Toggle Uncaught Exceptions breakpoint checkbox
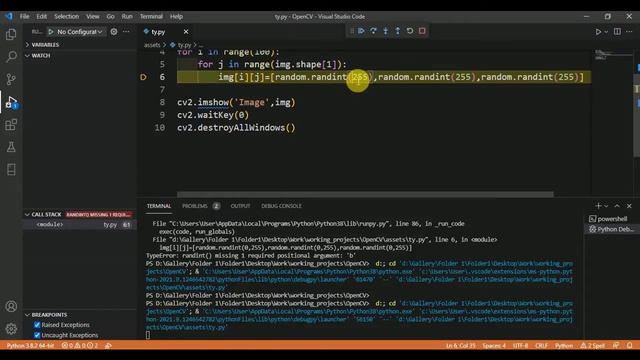The image size is (640, 360). coord(37,335)
